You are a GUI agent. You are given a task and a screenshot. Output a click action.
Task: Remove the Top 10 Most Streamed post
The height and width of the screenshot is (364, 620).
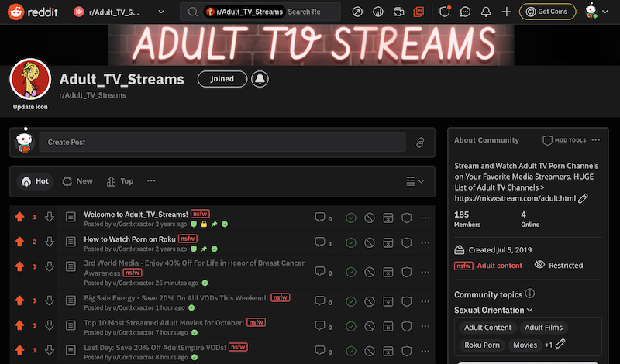370,326
